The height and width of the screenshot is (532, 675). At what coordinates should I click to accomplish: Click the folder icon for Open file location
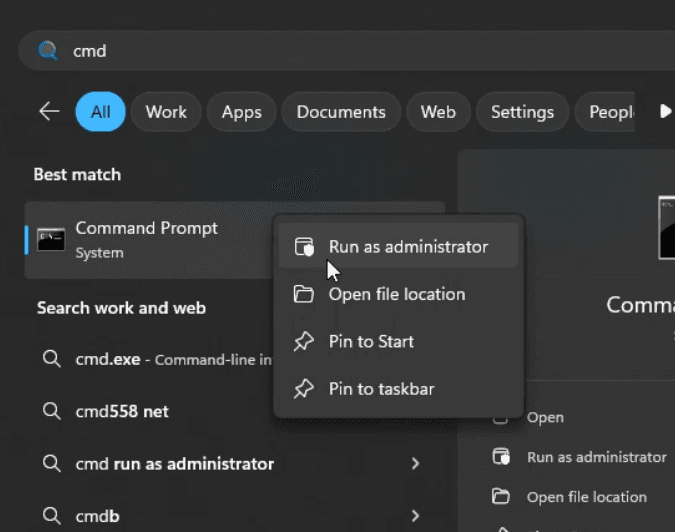click(303, 294)
